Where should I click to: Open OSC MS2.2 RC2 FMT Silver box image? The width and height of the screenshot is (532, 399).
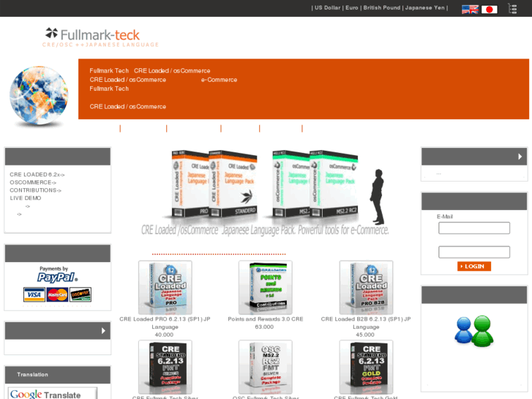pyautogui.click(x=266, y=367)
